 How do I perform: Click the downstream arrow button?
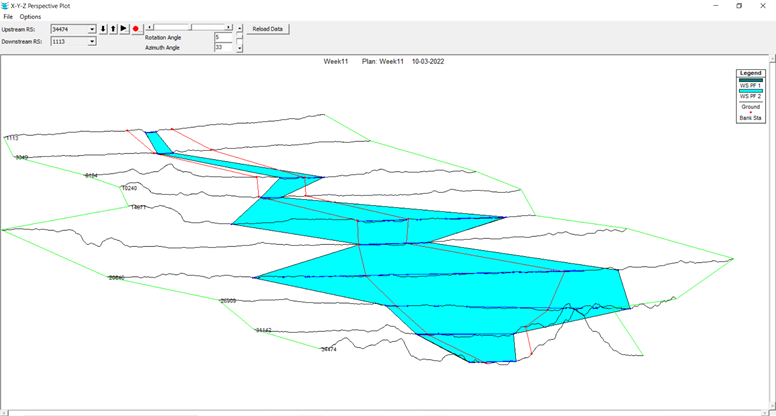[103, 29]
